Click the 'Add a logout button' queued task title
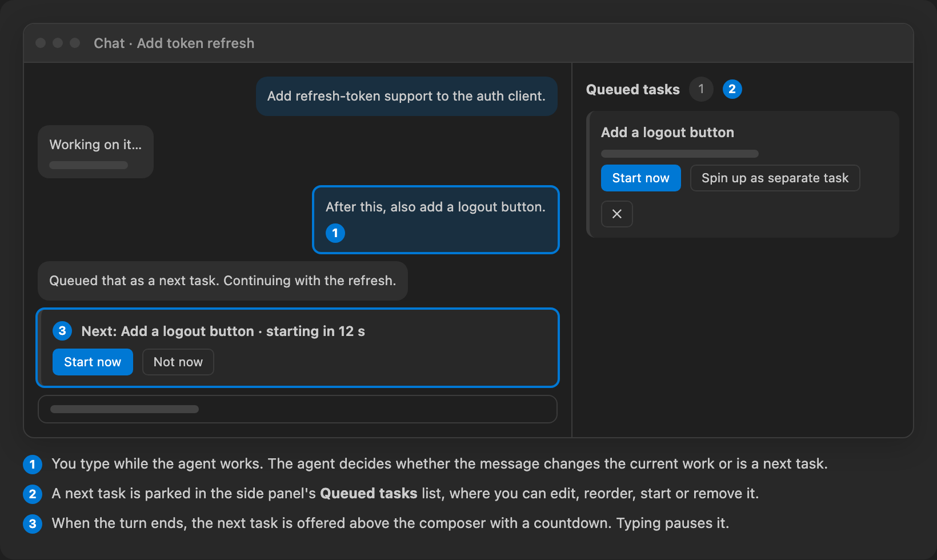Viewport: 937px width, 560px height. point(667,133)
